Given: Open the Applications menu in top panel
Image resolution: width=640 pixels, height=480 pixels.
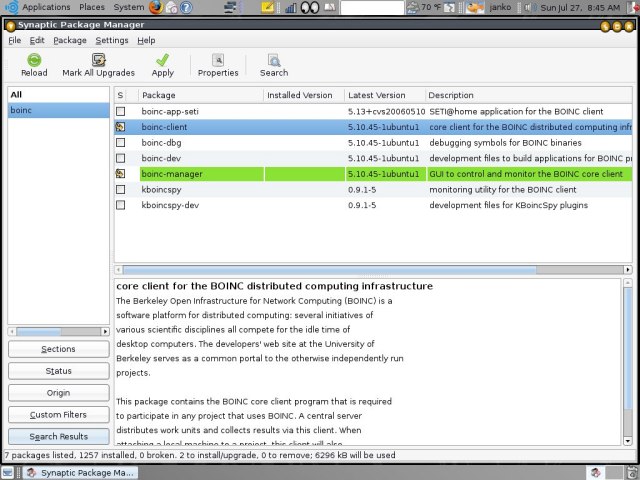Looking at the screenshot, I should point(46,7).
